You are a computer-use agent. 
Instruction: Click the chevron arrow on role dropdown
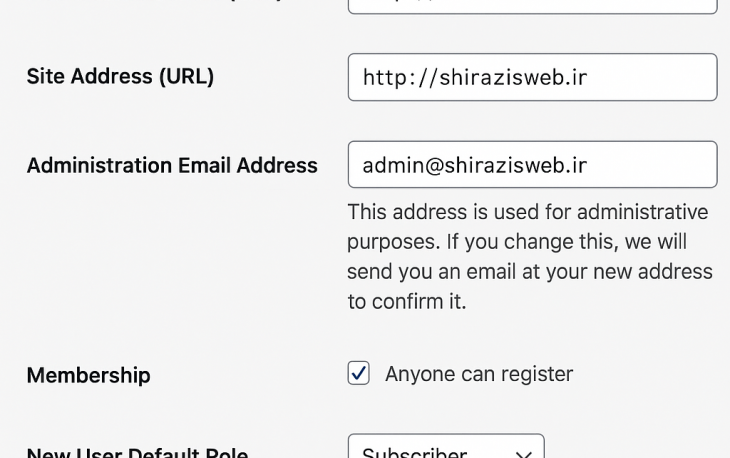[x=522, y=454]
